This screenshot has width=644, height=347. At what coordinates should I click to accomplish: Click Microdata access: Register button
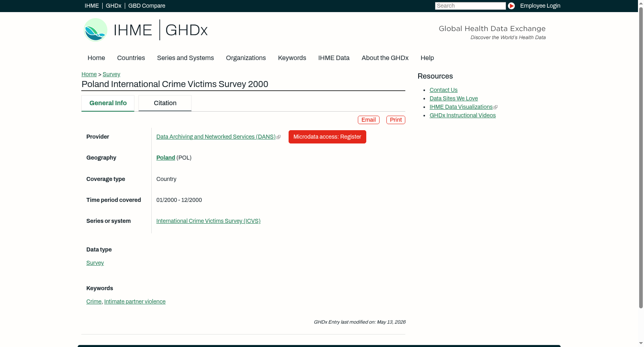point(327,137)
